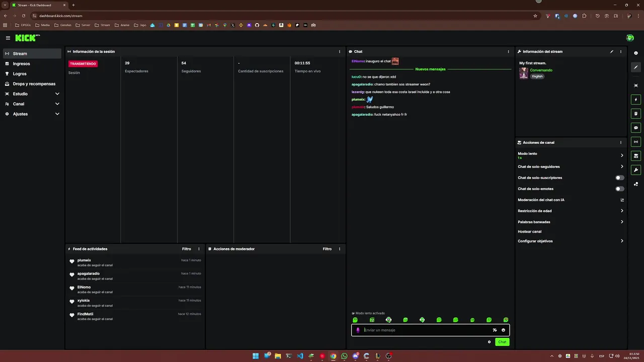Open Feed de actividades options menu
Screen dimensions: 644x362
(199, 249)
